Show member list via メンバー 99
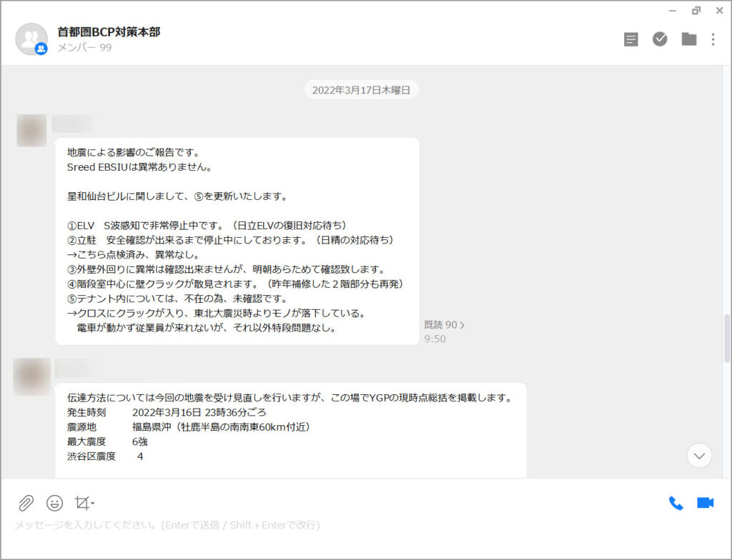 pos(84,48)
